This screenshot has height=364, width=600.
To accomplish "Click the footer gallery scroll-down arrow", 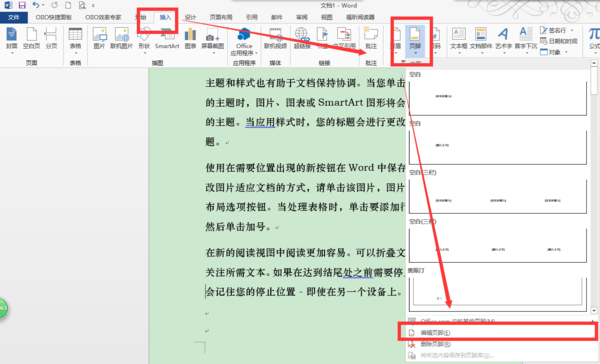I will pos(594,310).
